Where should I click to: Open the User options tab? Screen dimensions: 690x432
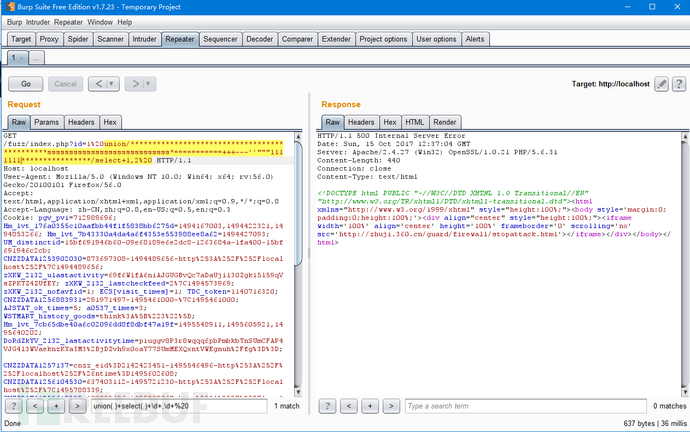[437, 39]
